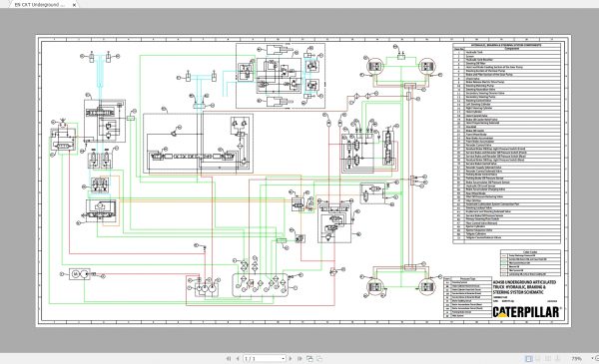Click the Color Codes legend heading

pyautogui.click(x=530, y=252)
